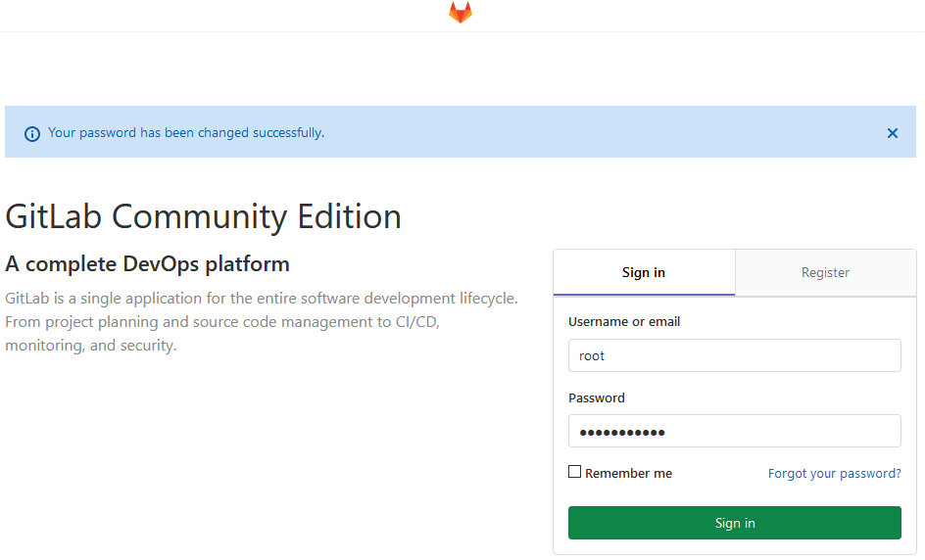The height and width of the screenshot is (560, 925).
Task: Enable the Remember me checkbox
Action: [x=574, y=472]
